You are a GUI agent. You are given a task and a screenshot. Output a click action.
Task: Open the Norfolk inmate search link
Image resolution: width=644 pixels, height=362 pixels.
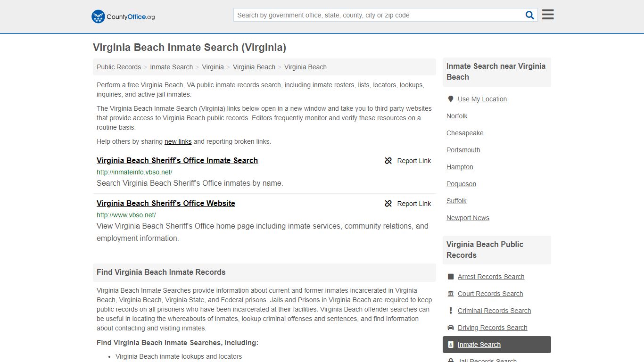click(457, 116)
